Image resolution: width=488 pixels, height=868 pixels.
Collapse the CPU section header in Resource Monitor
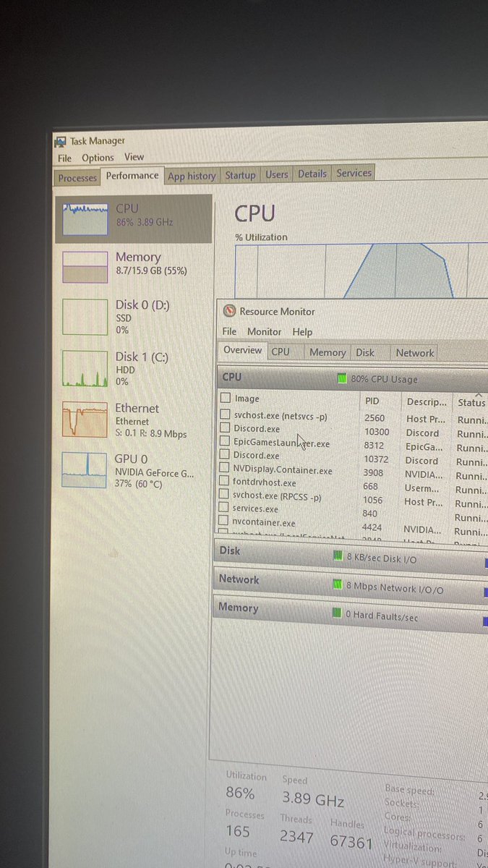pos(352,378)
